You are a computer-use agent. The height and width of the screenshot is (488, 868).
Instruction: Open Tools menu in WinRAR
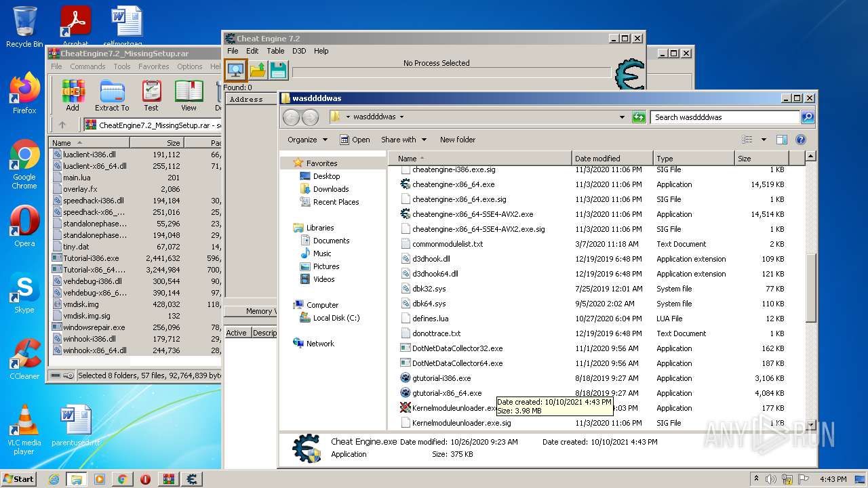click(x=122, y=66)
